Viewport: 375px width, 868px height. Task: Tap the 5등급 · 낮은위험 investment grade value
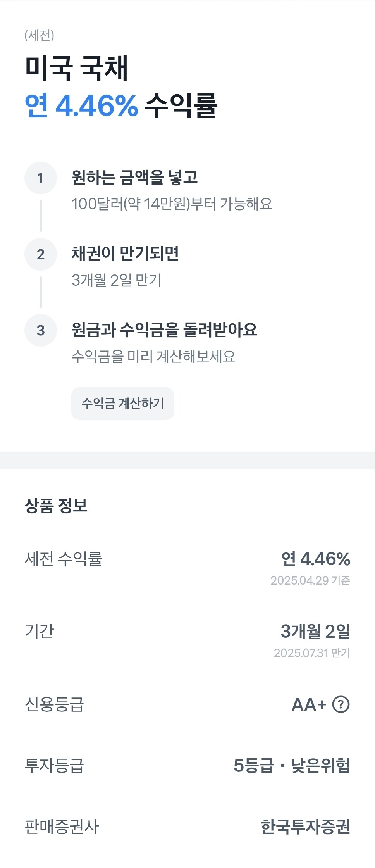point(292,766)
